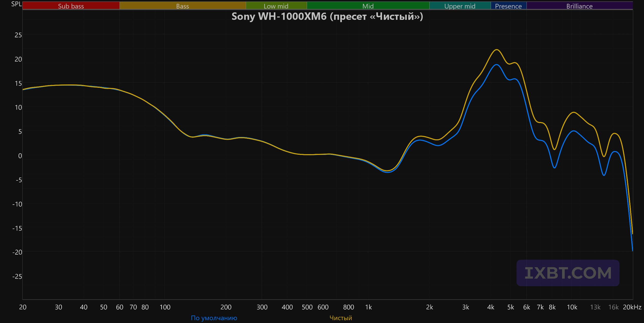Click the 4k tick on the frequency axis
Viewport: 644px width, 323px height.
coord(491,307)
